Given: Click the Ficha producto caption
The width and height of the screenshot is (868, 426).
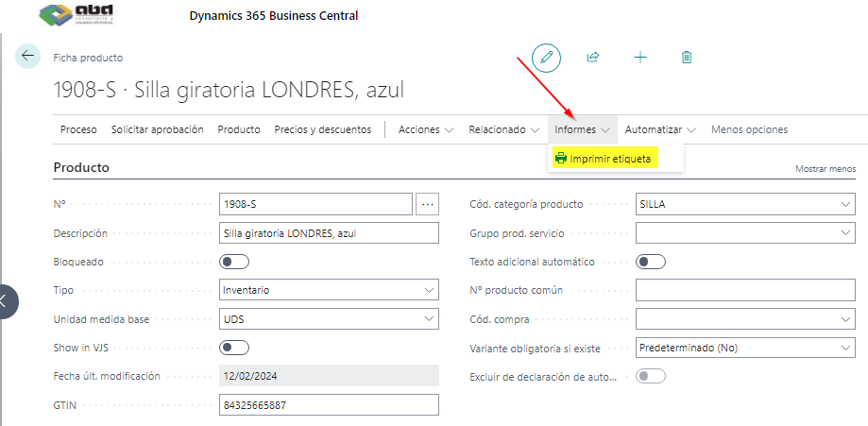Looking at the screenshot, I should (x=88, y=58).
